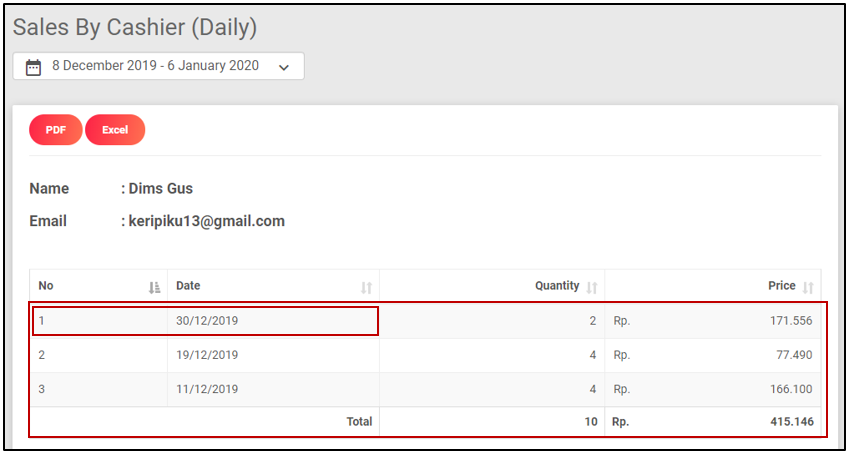Open the 8 December 2019 date range
Screen dimensions: 850x455
click(x=155, y=66)
